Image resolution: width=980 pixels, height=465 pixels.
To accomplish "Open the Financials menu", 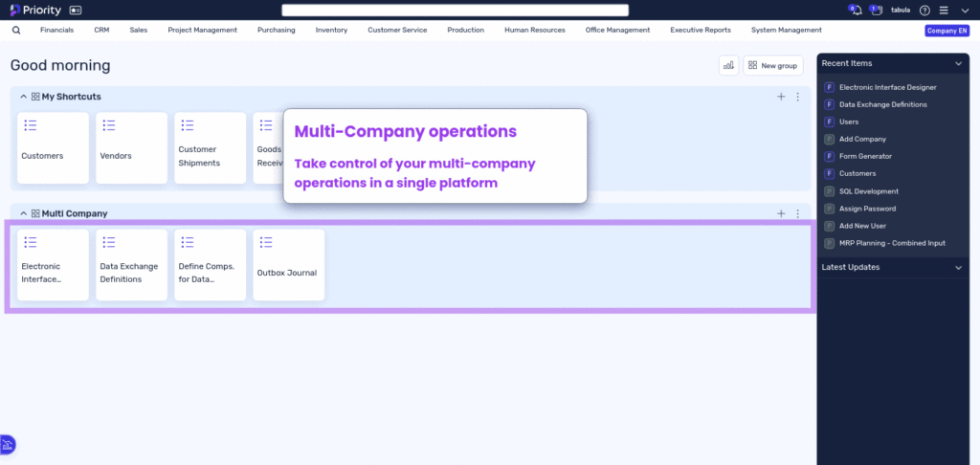I will coord(56,30).
